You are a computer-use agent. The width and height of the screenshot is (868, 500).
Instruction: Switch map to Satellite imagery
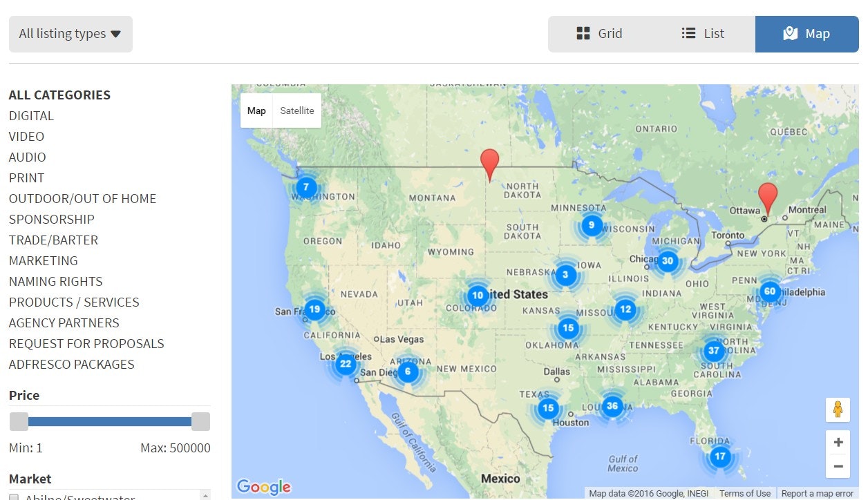(x=297, y=110)
